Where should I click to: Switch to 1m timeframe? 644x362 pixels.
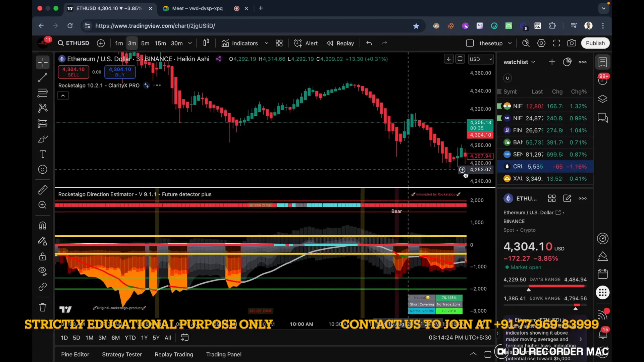pos(119,43)
